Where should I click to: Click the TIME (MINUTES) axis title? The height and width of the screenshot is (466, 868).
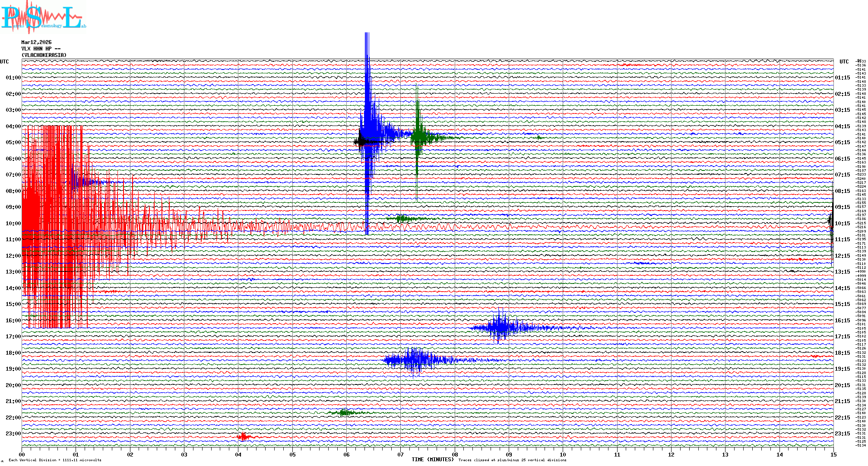coord(432,460)
